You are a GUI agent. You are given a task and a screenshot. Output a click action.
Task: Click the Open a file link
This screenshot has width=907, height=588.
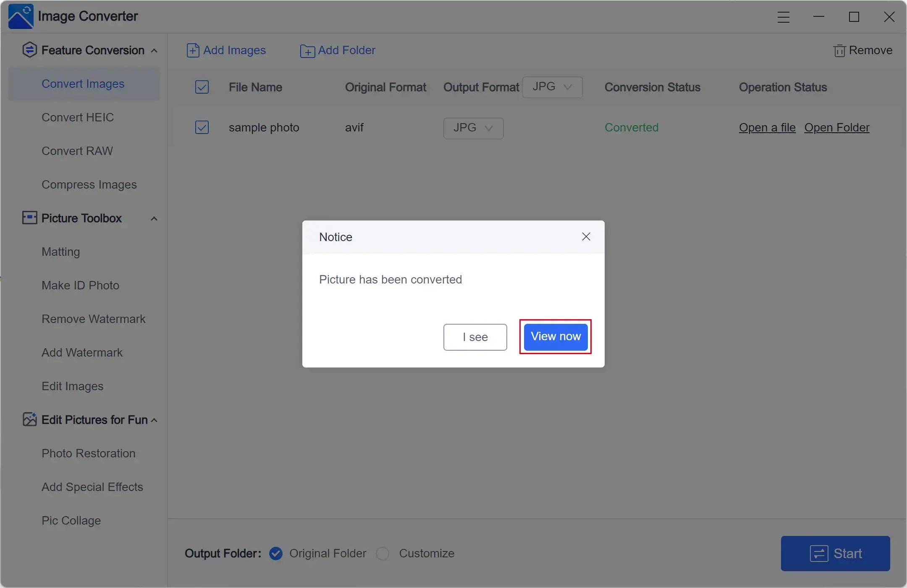coord(768,127)
